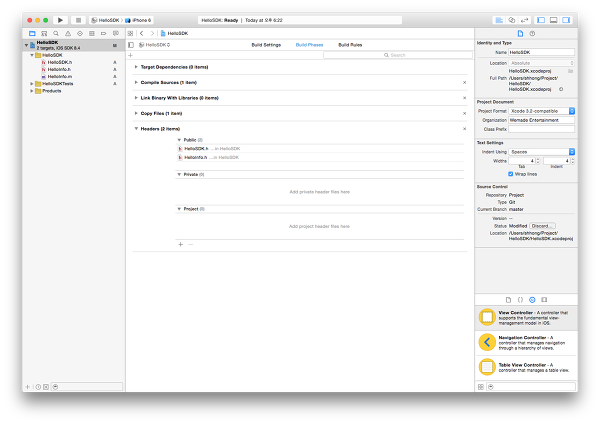Expand the Products folder
This screenshot has height=424, width=600.
32,91
